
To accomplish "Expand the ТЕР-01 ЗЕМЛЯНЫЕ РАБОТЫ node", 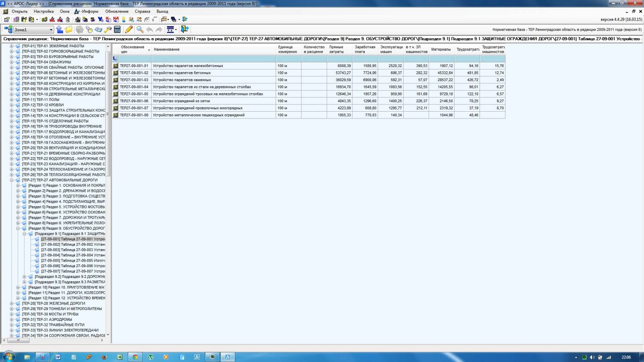I will coord(12,46).
